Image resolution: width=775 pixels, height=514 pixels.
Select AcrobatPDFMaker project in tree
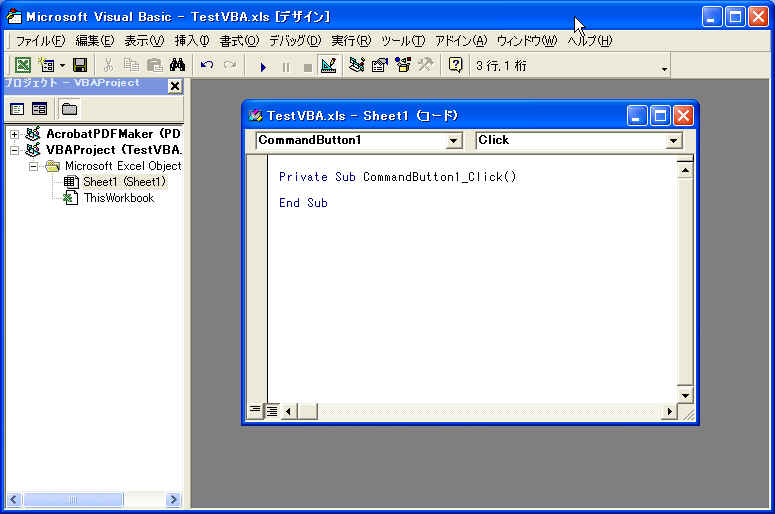coord(113,134)
